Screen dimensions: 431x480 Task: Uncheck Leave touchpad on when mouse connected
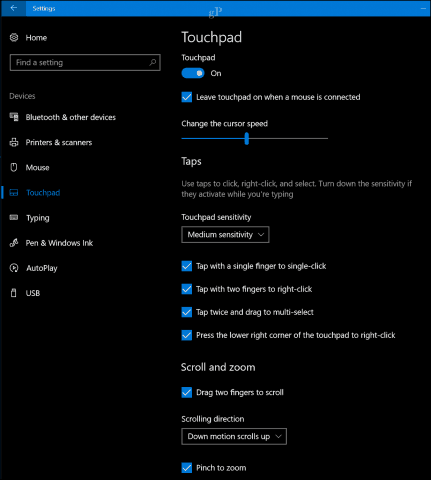tap(187, 97)
